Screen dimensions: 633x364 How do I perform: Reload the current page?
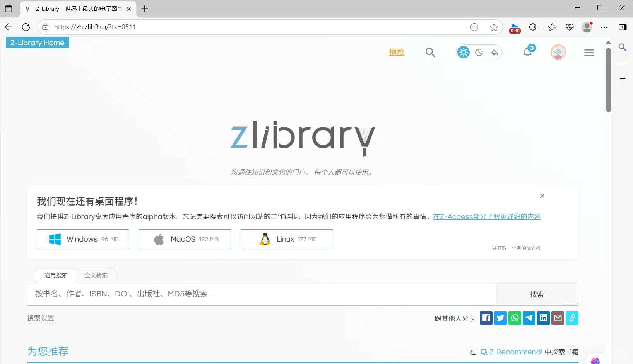tap(26, 27)
